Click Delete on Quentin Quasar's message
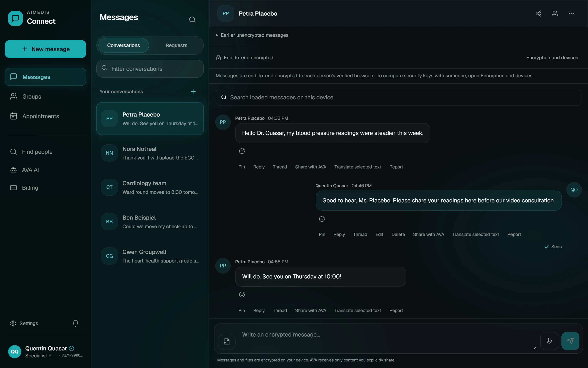 (398, 234)
